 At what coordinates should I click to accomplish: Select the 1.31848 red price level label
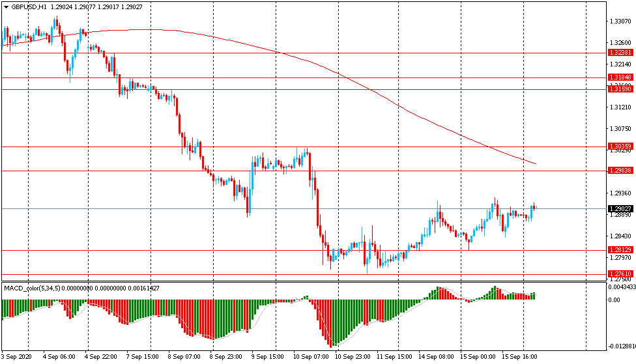(x=620, y=77)
